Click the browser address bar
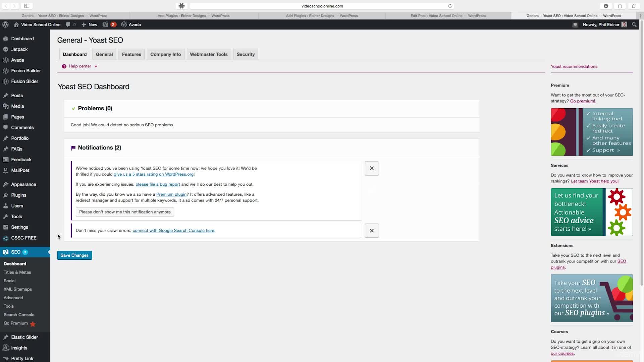The image size is (644, 362). [322, 6]
